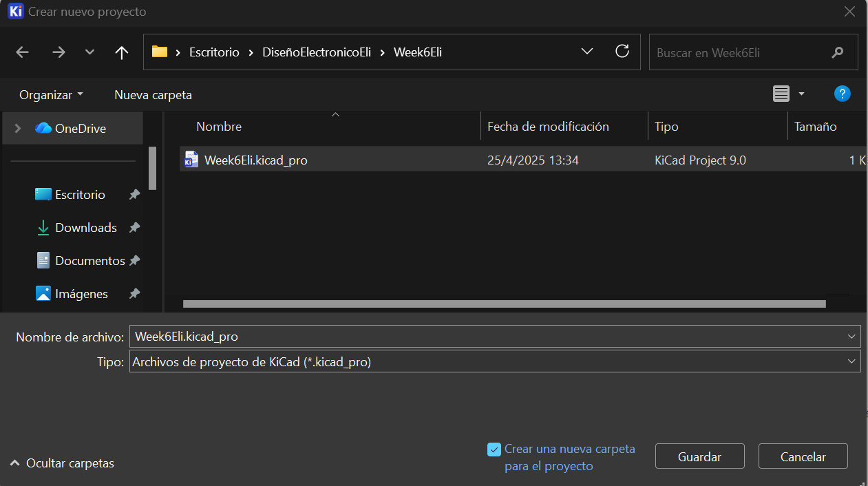The image size is (868, 486).
Task: Click the magnifier search icon
Action: tap(837, 52)
